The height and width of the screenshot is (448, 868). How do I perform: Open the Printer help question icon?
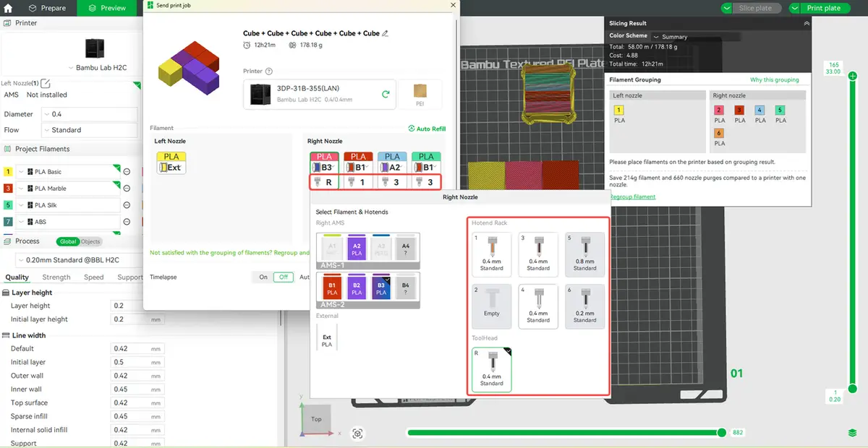(x=269, y=72)
